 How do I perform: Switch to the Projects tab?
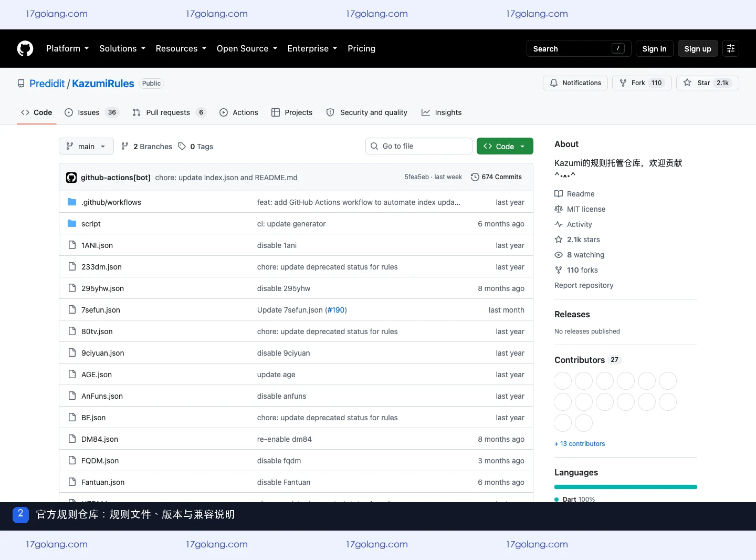click(292, 112)
